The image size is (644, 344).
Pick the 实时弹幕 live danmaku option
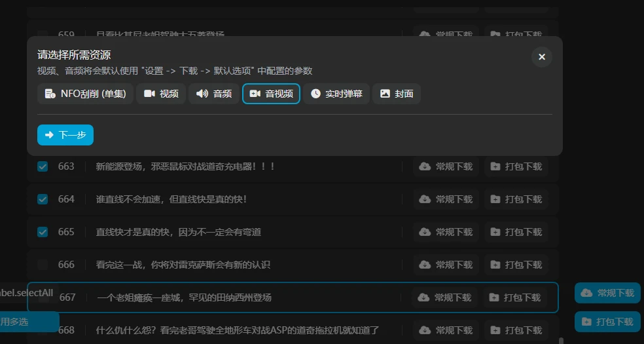coord(336,94)
